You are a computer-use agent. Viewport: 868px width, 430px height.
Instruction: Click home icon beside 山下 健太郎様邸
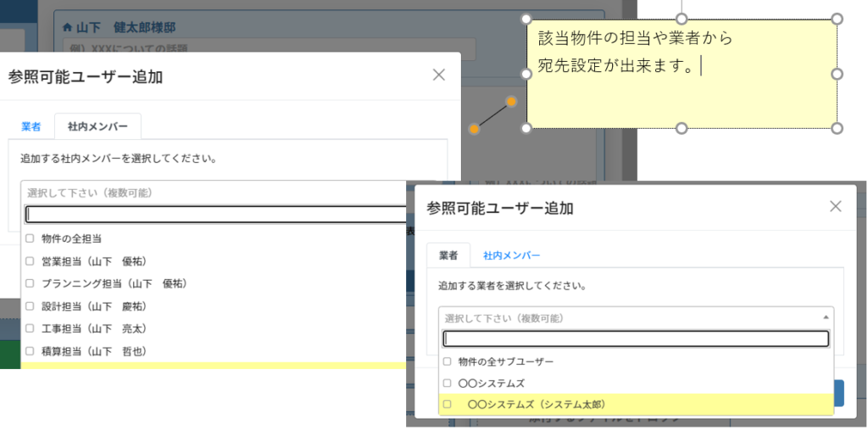click(x=68, y=26)
